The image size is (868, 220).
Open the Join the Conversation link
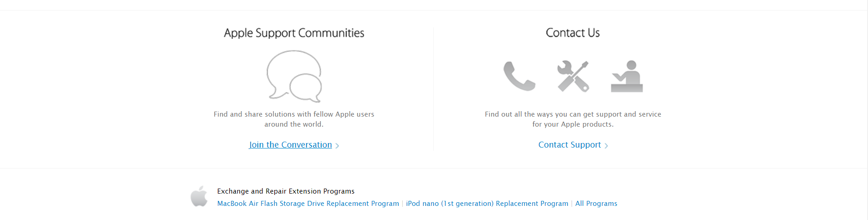pyautogui.click(x=290, y=145)
